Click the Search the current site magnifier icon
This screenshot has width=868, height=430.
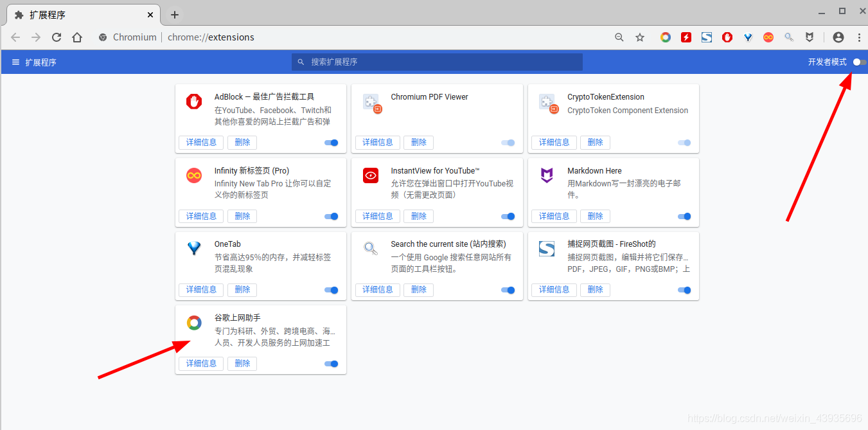pos(371,249)
